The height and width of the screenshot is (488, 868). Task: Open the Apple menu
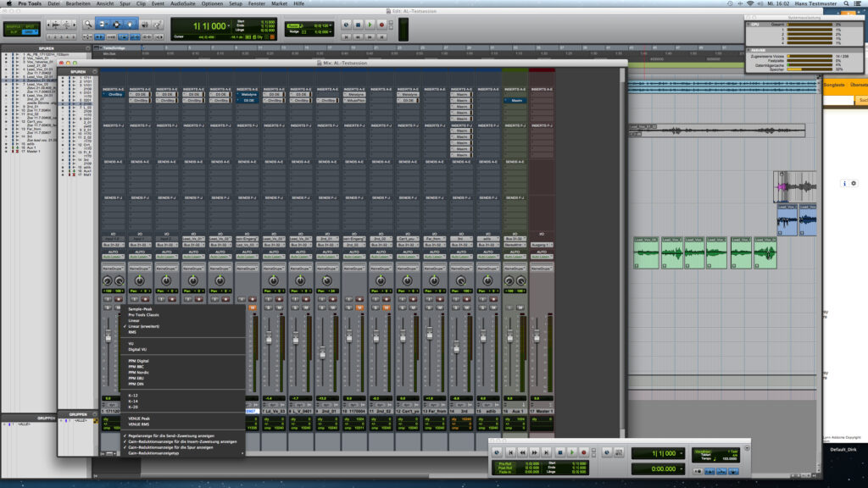click(8, 3)
